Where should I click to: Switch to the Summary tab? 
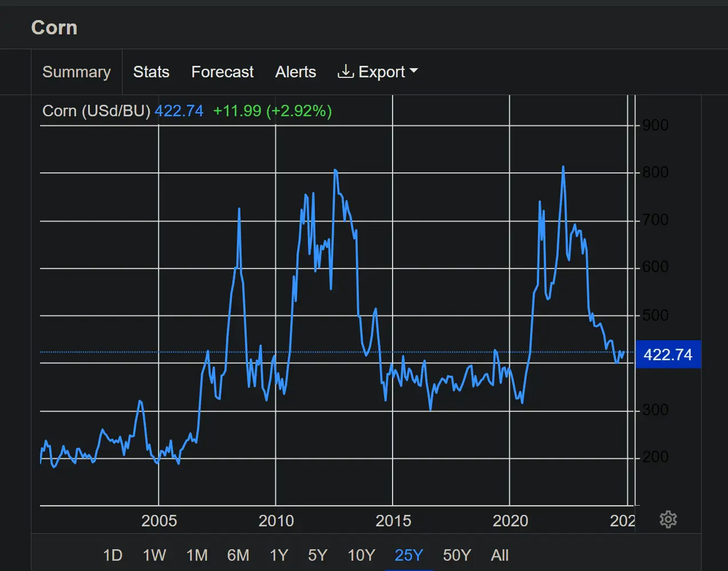(x=76, y=72)
